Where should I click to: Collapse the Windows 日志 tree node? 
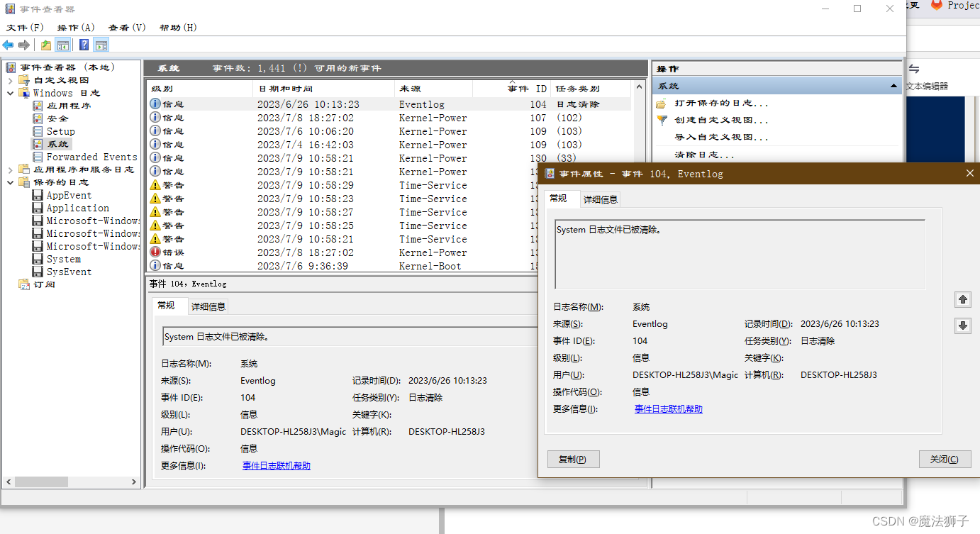10,93
